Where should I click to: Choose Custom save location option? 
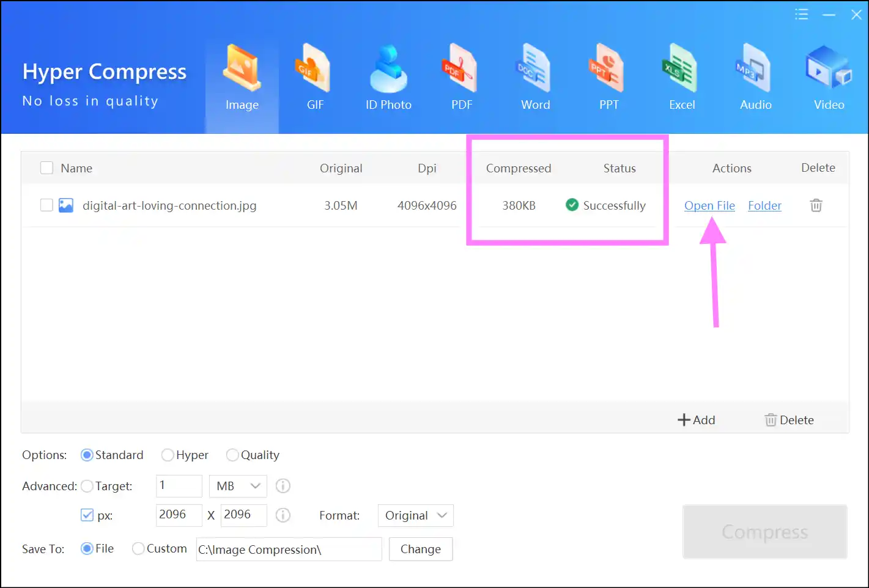pyautogui.click(x=138, y=548)
